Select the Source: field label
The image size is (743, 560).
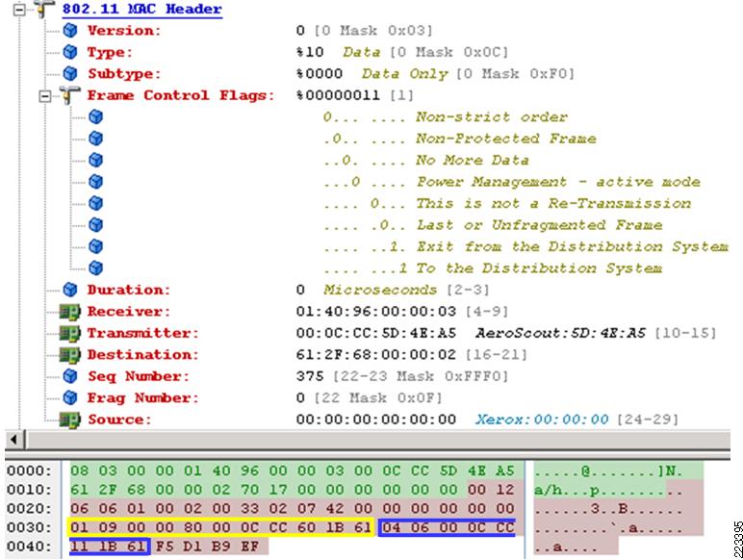point(119,420)
